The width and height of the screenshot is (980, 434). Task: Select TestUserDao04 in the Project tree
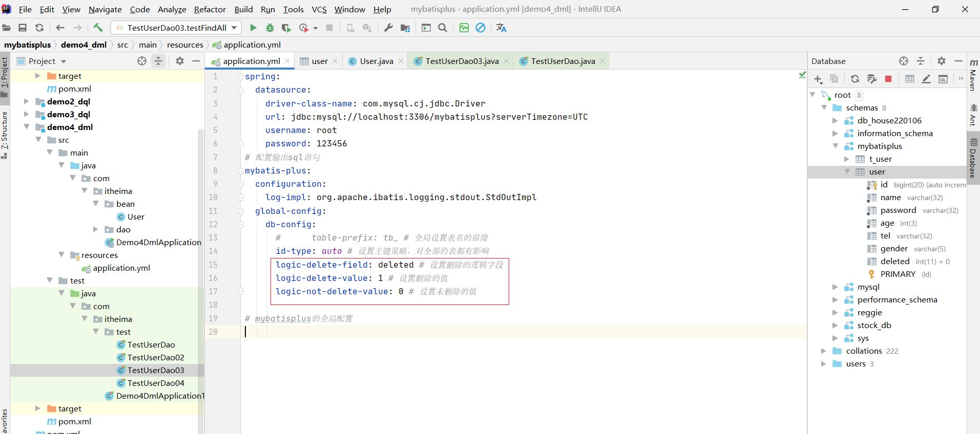[156, 383]
